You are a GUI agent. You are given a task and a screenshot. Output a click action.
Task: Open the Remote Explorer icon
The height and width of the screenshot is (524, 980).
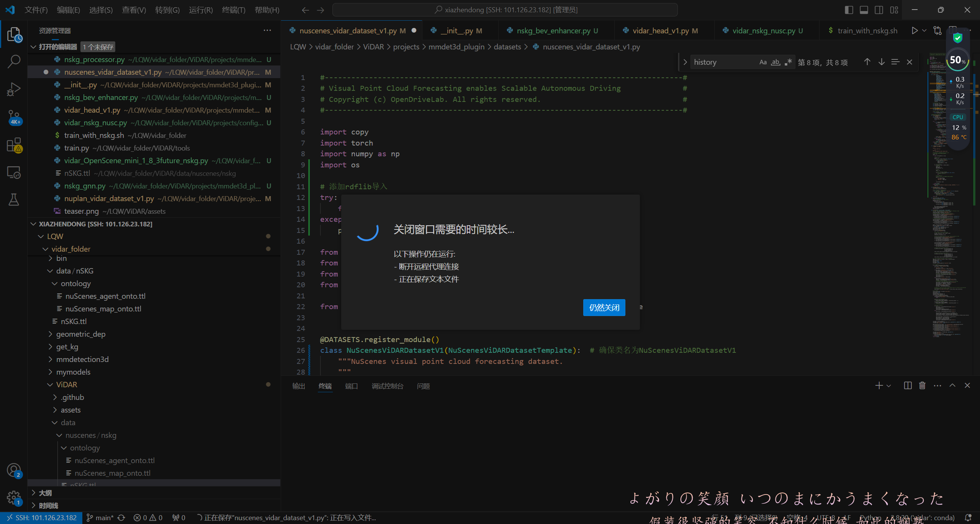click(x=14, y=172)
